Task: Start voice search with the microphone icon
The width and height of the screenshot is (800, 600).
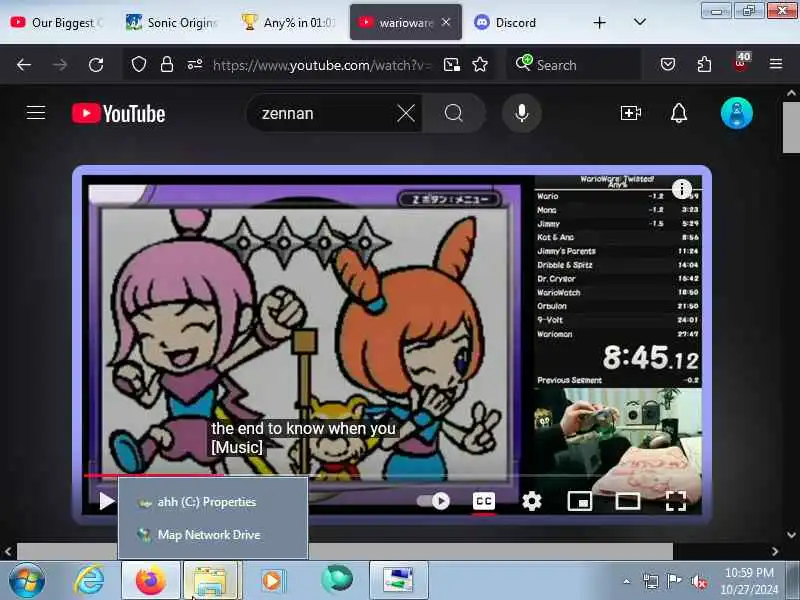Action: click(x=521, y=113)
